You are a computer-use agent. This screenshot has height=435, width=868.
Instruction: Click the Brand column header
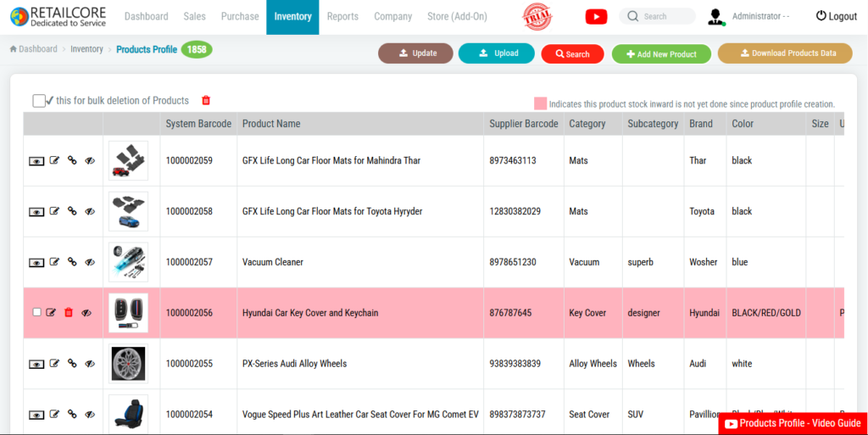701,124
